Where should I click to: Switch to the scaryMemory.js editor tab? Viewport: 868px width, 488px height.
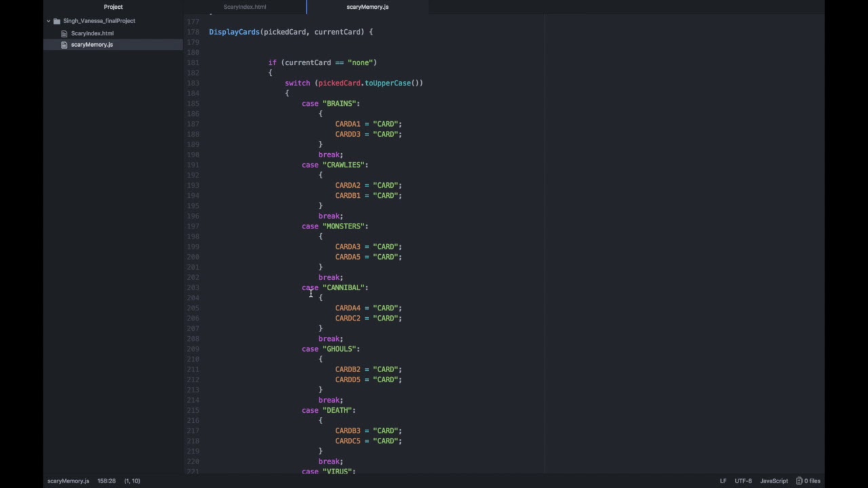pos(368,7)
